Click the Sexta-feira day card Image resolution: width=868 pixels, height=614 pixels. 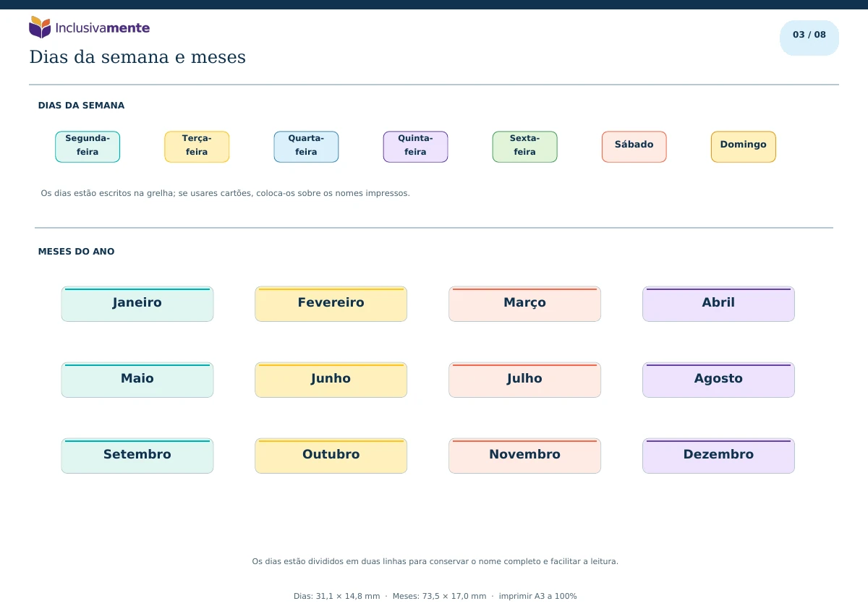(524, 147)
